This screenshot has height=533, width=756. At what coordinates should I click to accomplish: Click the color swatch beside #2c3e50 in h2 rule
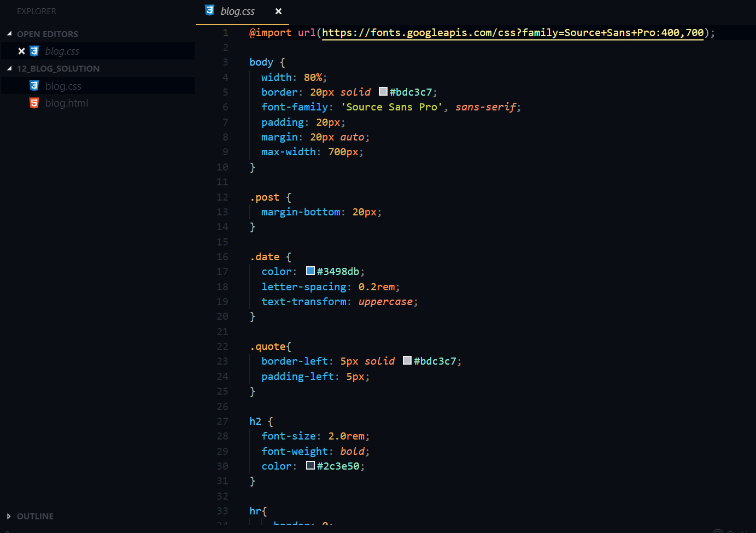tap(310, 465)
